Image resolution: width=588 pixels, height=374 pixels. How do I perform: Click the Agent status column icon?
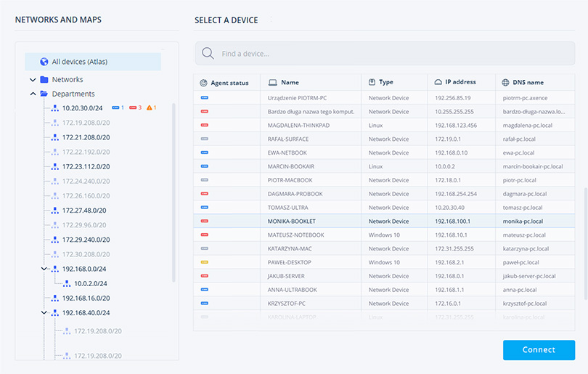(x=204, y=83)
